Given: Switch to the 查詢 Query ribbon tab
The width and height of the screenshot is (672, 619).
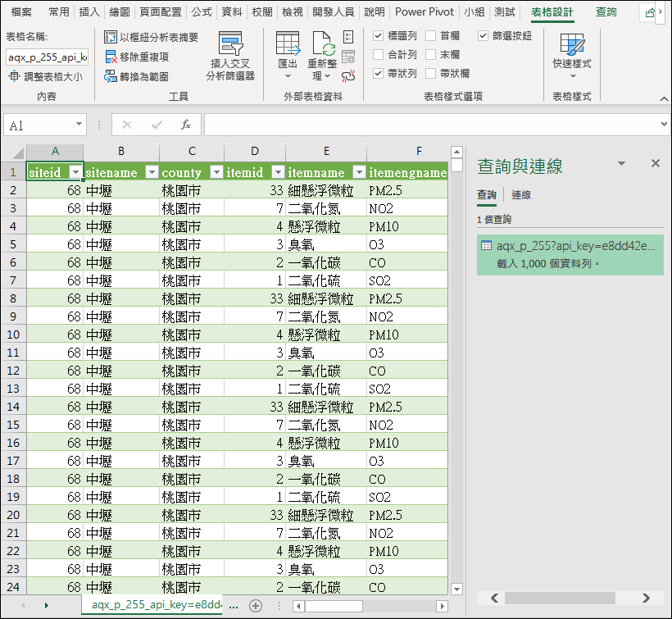Looking at the screenshot, I should 606,12.
